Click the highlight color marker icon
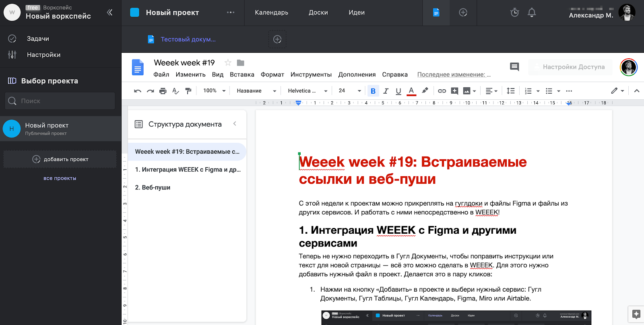The height and width of the screenshot is (325, 644). tap(425, 91)
